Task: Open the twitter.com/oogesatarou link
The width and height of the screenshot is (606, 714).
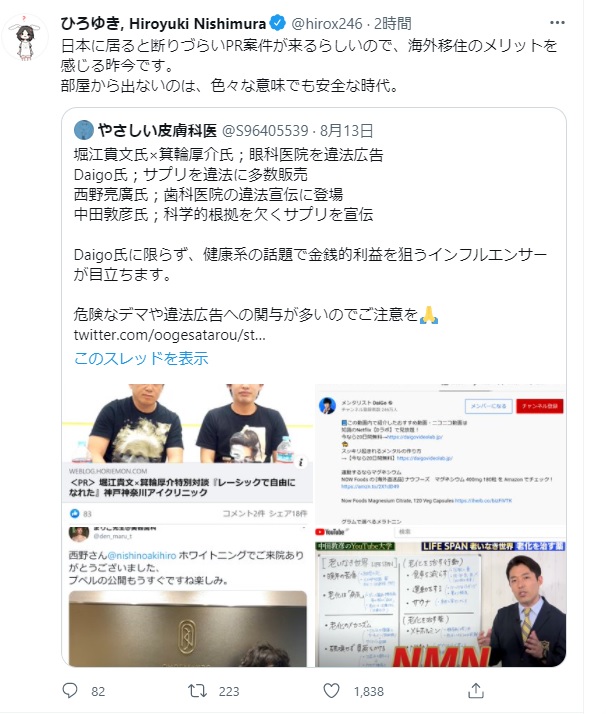Action: pos(169,335)
